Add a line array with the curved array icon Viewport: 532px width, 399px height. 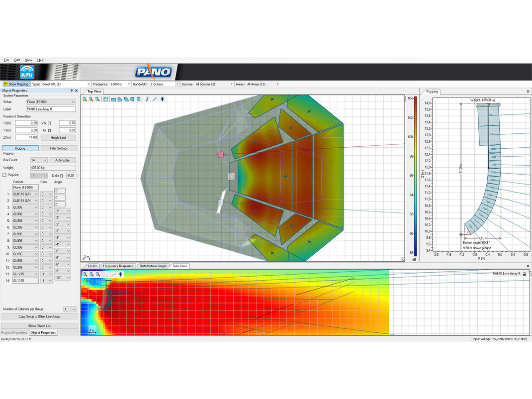point(147,100)
